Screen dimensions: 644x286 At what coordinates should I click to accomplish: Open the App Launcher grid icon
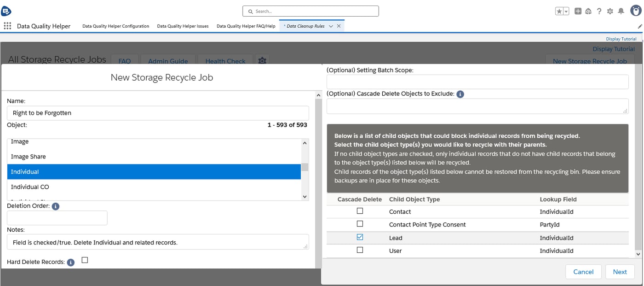click(x=7, y=26)
